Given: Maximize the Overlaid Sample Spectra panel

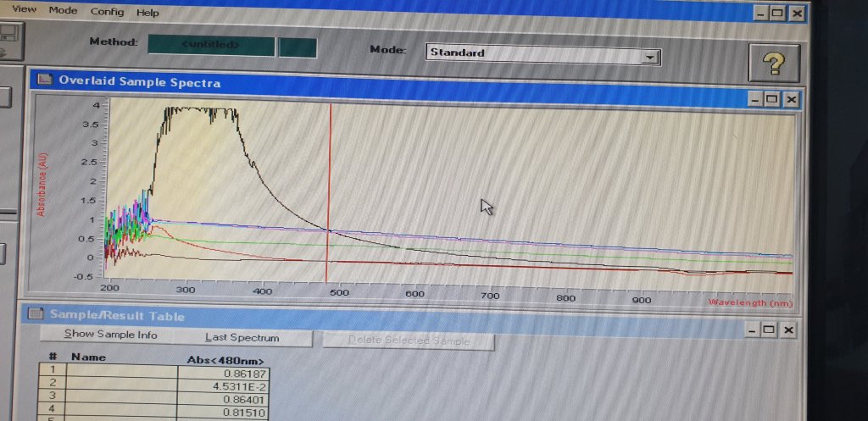Looking at the screenshot, I should (x=771, y=99).
